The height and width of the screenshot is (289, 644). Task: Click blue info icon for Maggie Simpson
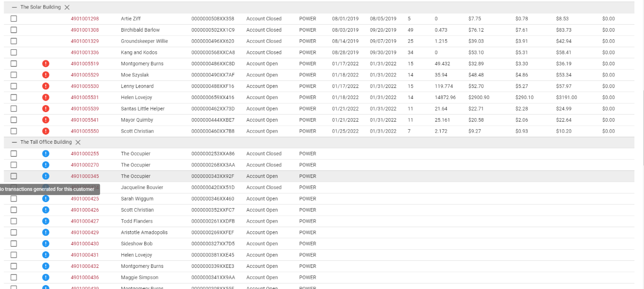(46, 277)
